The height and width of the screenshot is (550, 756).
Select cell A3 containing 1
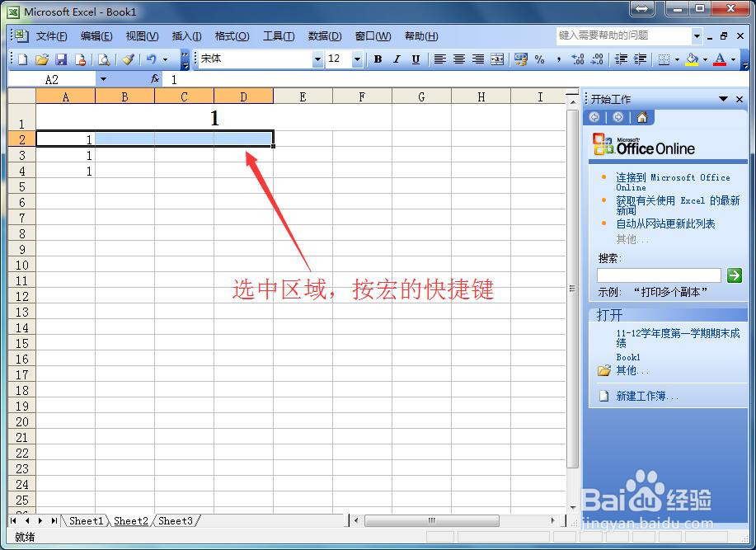point(66,155)
